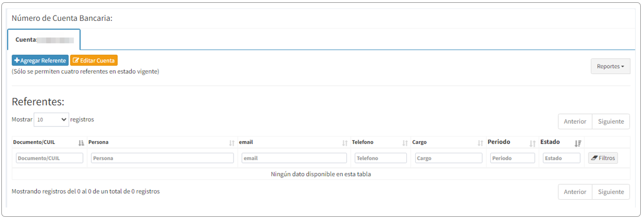644x220 pixels.
Task: Sort by Telefono column arrows icon
Action: (x=405, y=143)
